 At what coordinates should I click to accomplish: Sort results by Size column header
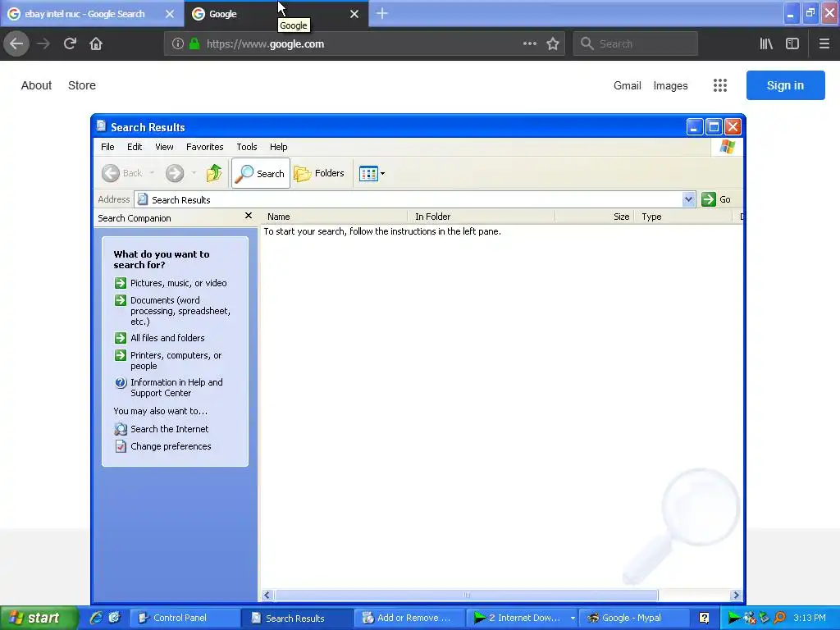[x=595, y=217]
